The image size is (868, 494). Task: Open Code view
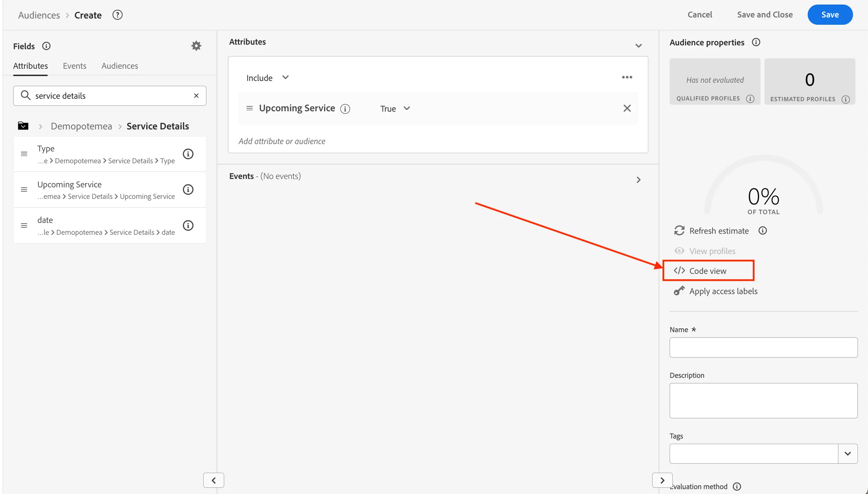point(708,271)
